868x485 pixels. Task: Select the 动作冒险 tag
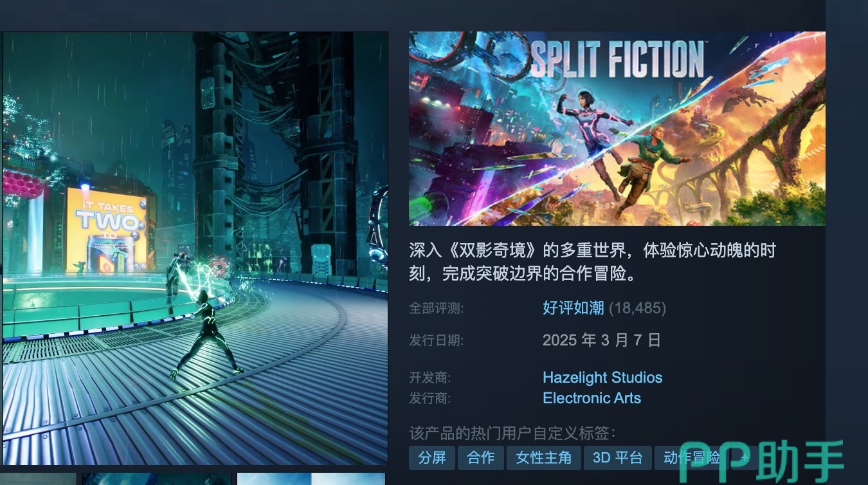[x=692, y=458]
